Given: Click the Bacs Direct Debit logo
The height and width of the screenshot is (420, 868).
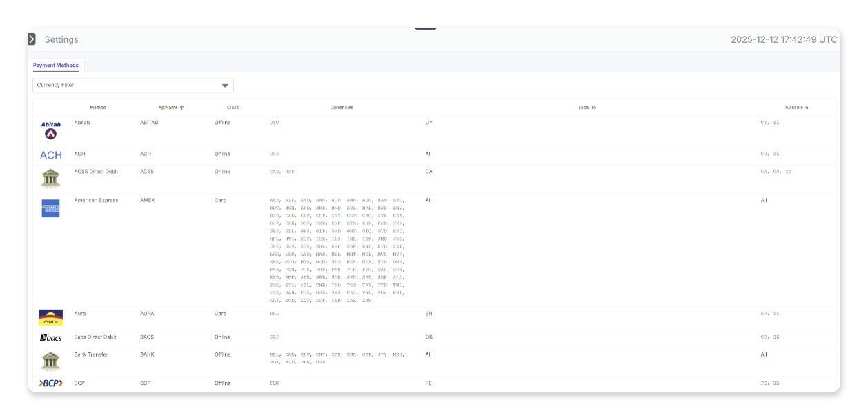Looking at the screenshot, I should [x=51, y=337].
